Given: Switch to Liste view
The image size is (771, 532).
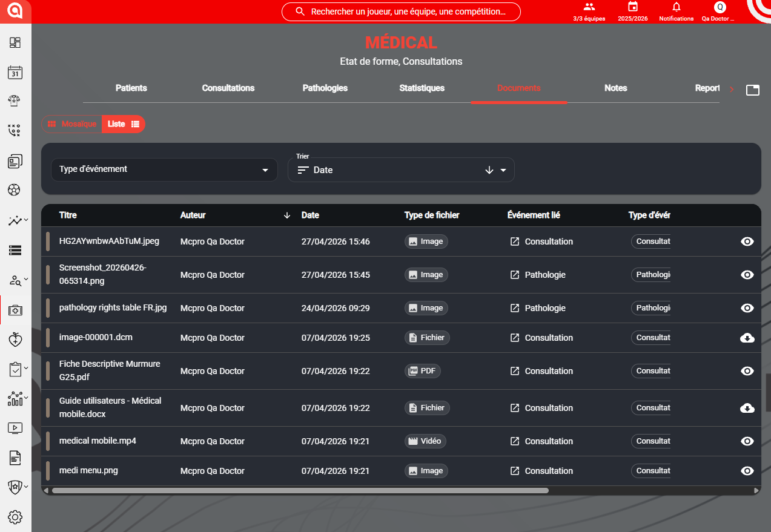Looking at the screenshot, I should (x=124, y=124).
